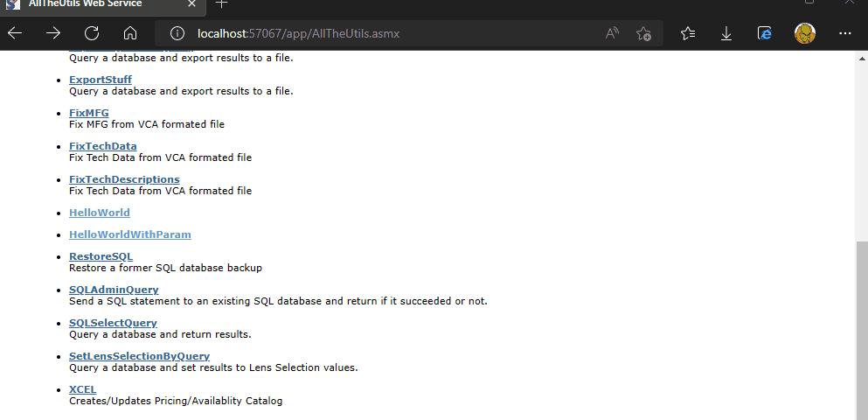Click the 'set results to Lens Selection values' text
The width and height of the screenshot is (868, 420).
tap(271, 367)
